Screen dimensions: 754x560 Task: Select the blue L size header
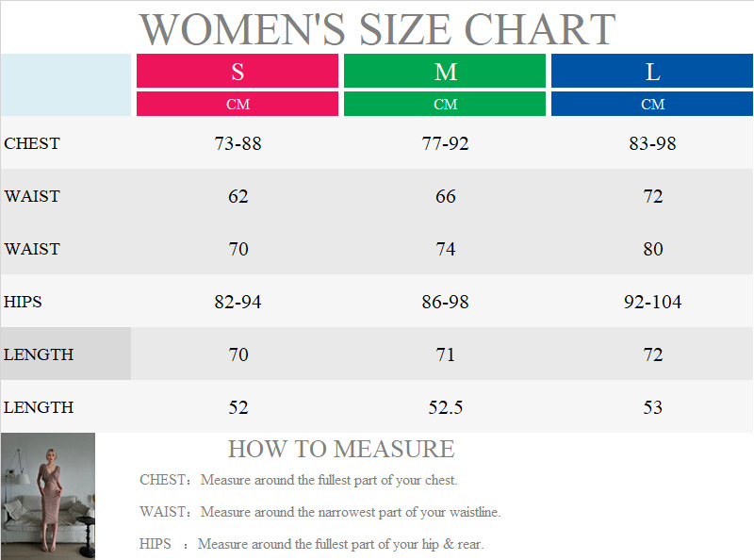[652, 72]
